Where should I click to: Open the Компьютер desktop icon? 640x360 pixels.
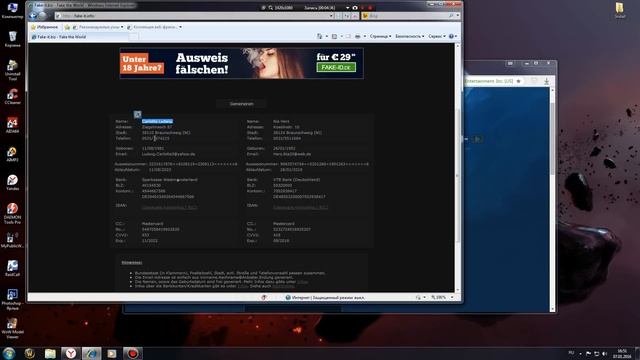[12, 11]
